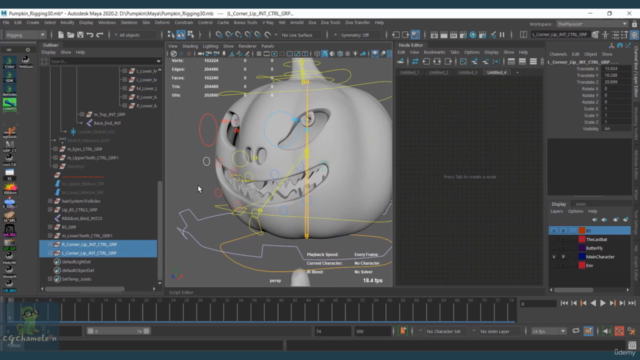This screenshot has width=640, height=360.
Task: Enable snap to points magnet icon
Action: 238,35
